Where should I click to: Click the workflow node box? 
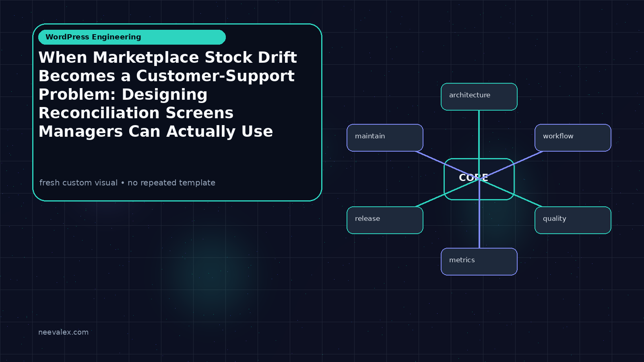tap(573, 138)
